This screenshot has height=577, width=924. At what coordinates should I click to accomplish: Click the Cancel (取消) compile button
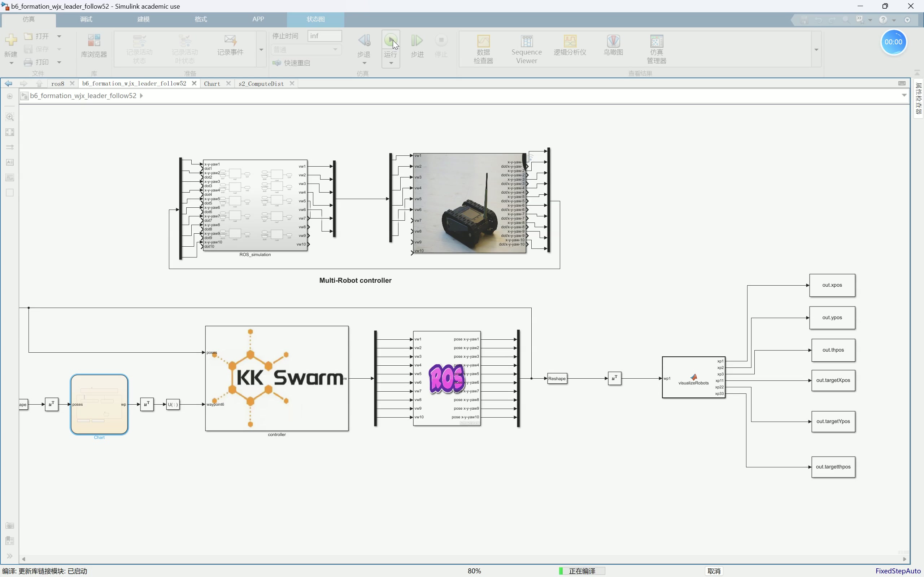pos(714,571)
